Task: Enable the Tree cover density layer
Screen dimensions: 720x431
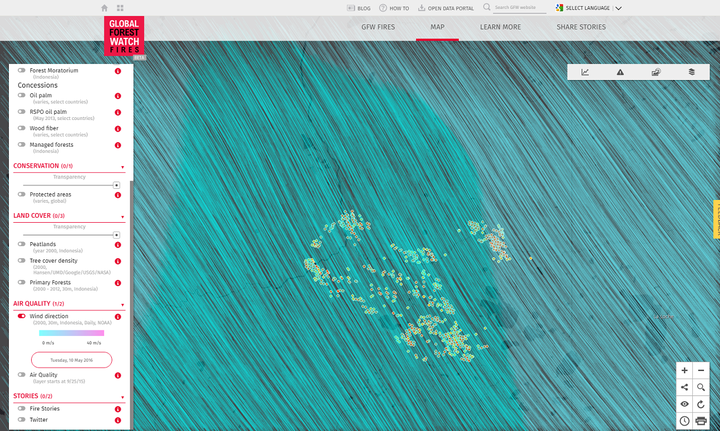Action: click(22, 260)
